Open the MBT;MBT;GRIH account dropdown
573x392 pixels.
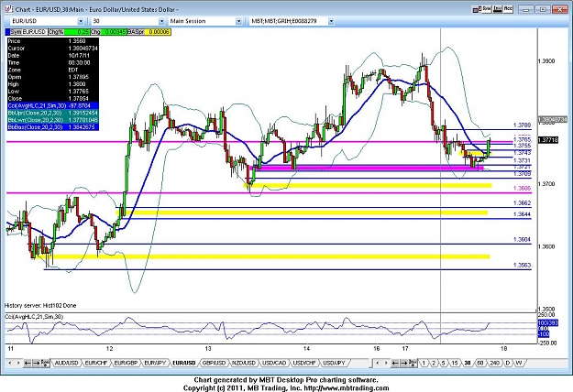pos(331,21)
